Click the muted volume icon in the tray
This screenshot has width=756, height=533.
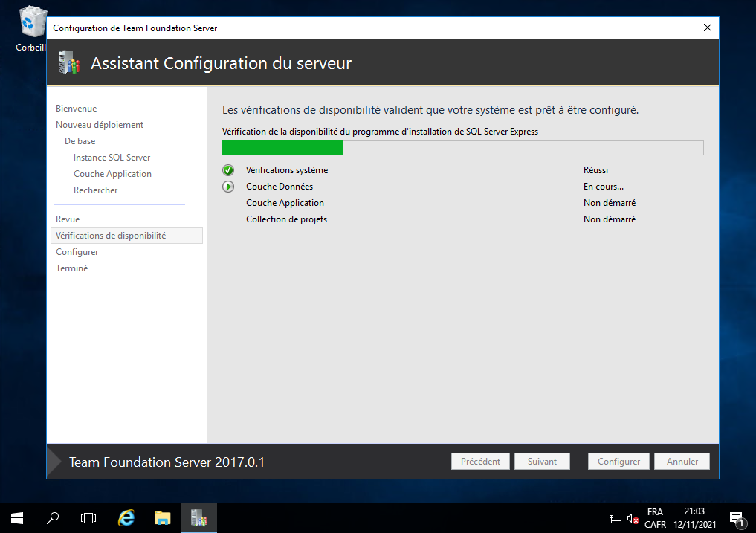[x=633, y=518]
